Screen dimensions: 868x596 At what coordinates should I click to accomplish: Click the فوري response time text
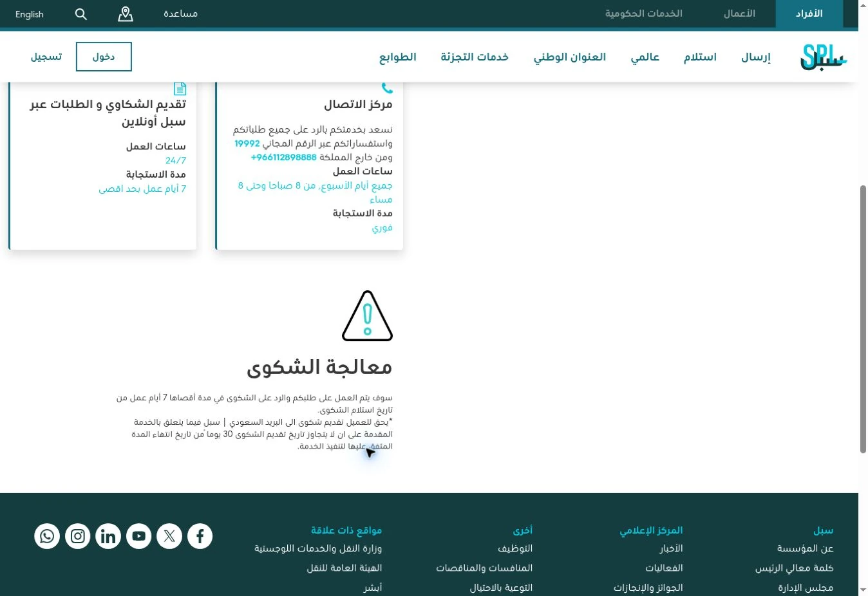pyautogui.click(x=382, y=227)
